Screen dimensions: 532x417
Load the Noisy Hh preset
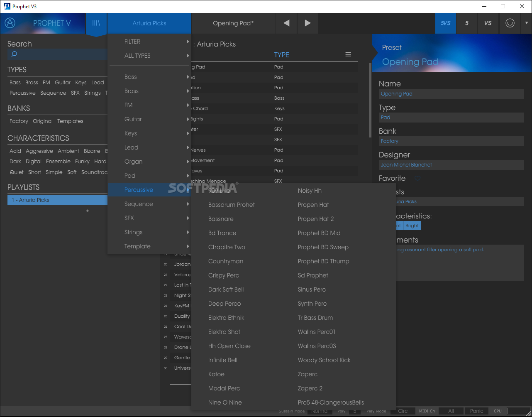click(x=310, y=191)
